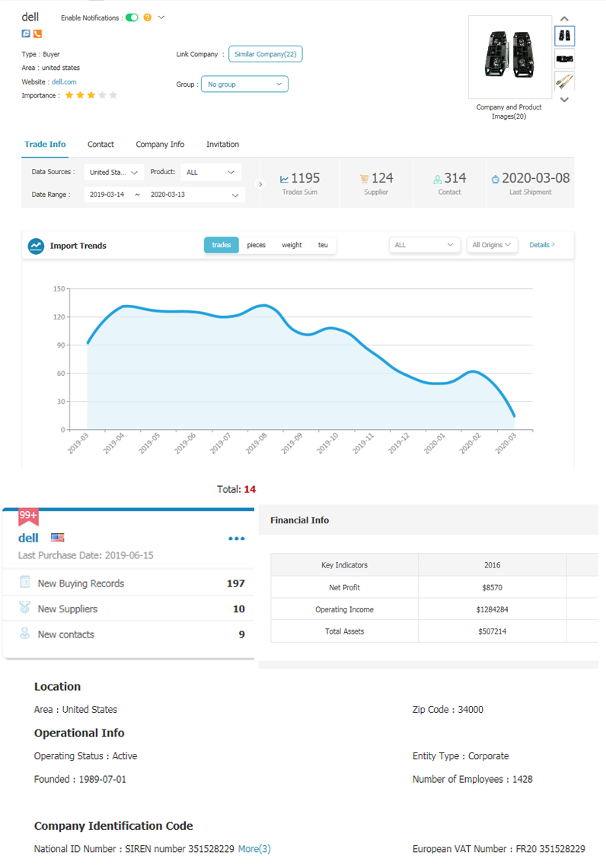Expand the Date Range dropdown chevron

tap(235, 196)
